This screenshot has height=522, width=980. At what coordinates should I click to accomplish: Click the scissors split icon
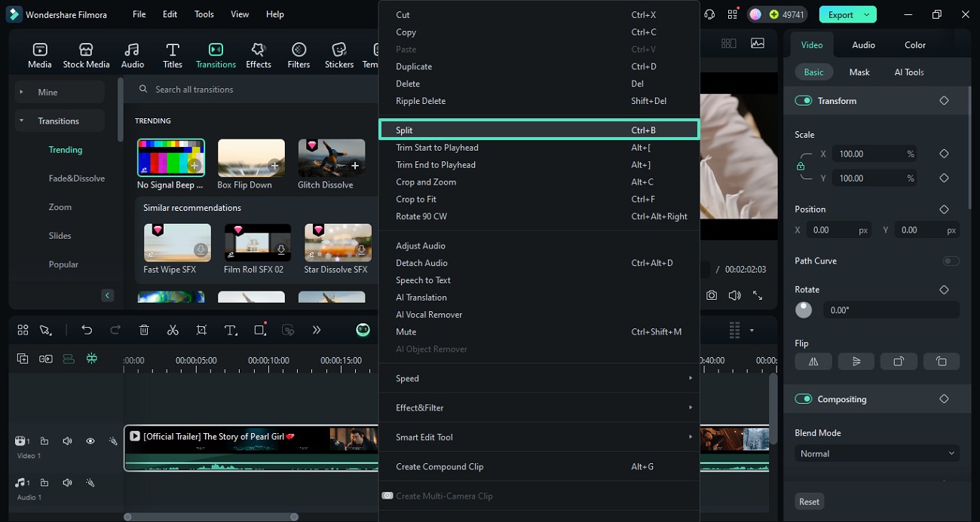click(173, 330)
